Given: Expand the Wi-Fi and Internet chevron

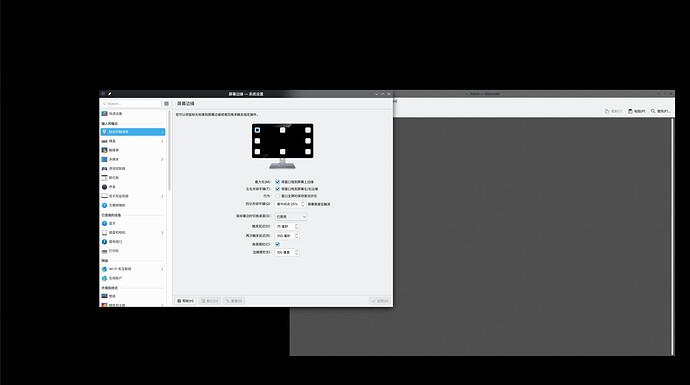Looking at the screenshot, I should [x=162, y=269].
